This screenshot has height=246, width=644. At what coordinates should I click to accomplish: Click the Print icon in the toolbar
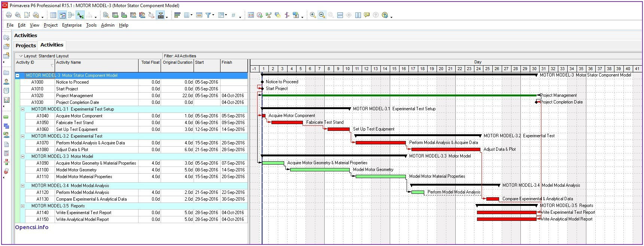tap(9, 15)
